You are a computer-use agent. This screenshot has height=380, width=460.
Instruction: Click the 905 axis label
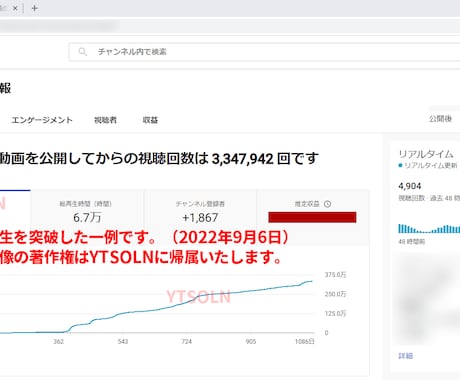[251, 341]
